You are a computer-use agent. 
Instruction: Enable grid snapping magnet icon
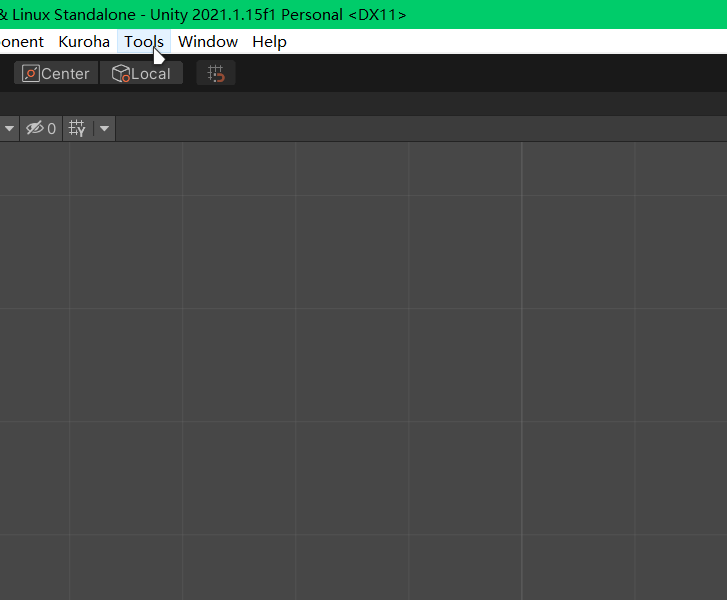(216, 74)
